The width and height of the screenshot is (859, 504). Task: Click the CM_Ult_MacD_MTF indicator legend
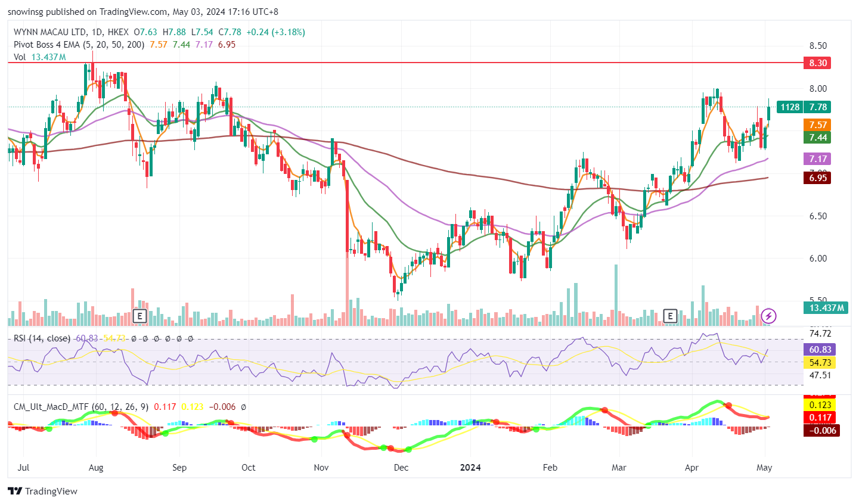tap(81, 407)
